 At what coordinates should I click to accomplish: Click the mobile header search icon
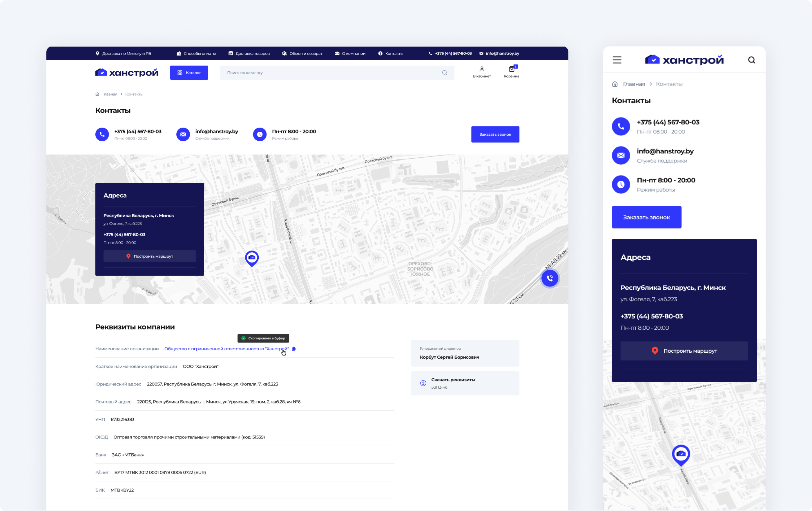click(x=751, y=60)
